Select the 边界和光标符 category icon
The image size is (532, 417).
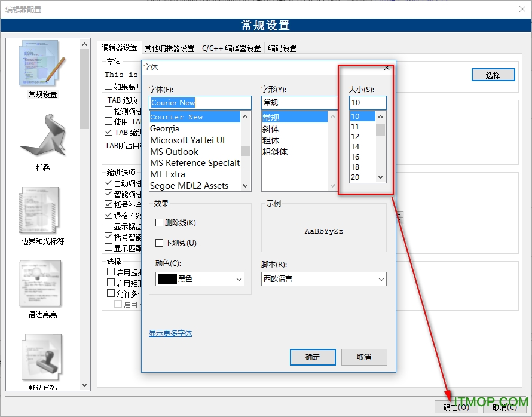click(41, 210)
